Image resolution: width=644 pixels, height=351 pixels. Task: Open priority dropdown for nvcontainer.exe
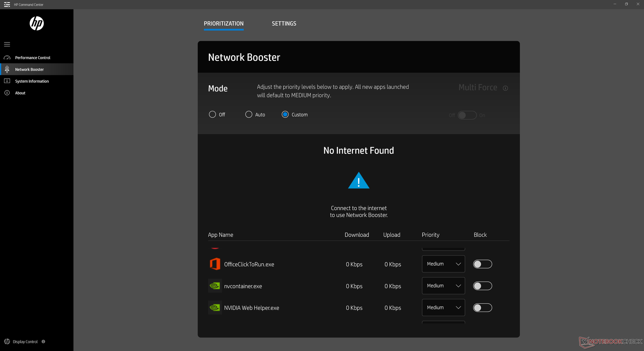[443, 286]
